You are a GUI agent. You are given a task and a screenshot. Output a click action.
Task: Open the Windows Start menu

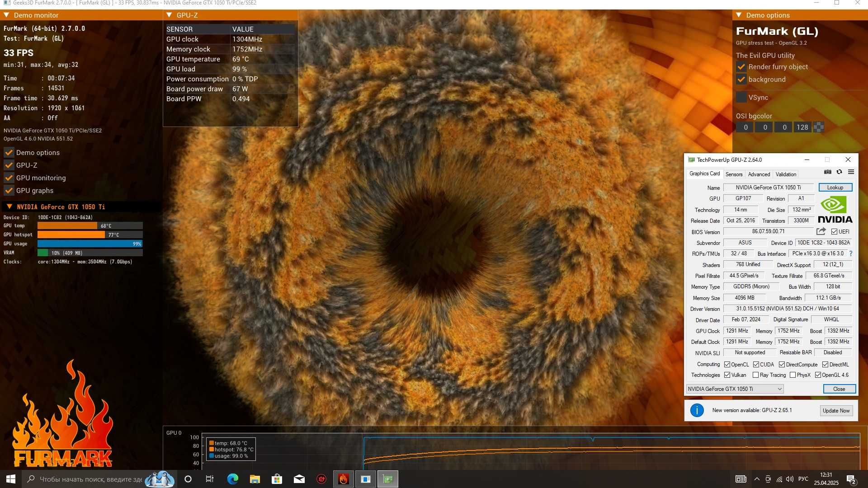click(x=11, y=479)
